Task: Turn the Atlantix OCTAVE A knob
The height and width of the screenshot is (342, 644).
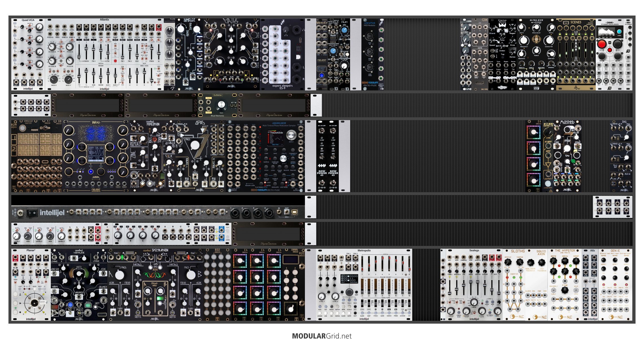Action: pyautogui.click(x=52, y=47)
